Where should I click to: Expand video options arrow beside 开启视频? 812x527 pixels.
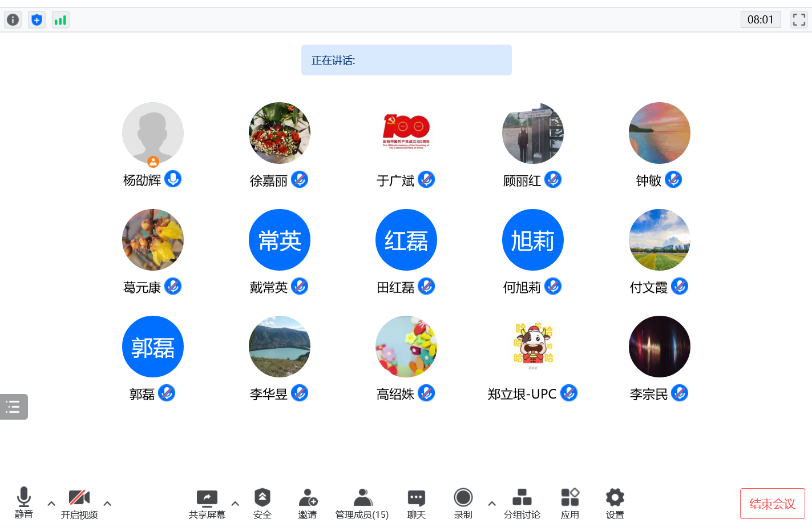[x=107, y=504]
